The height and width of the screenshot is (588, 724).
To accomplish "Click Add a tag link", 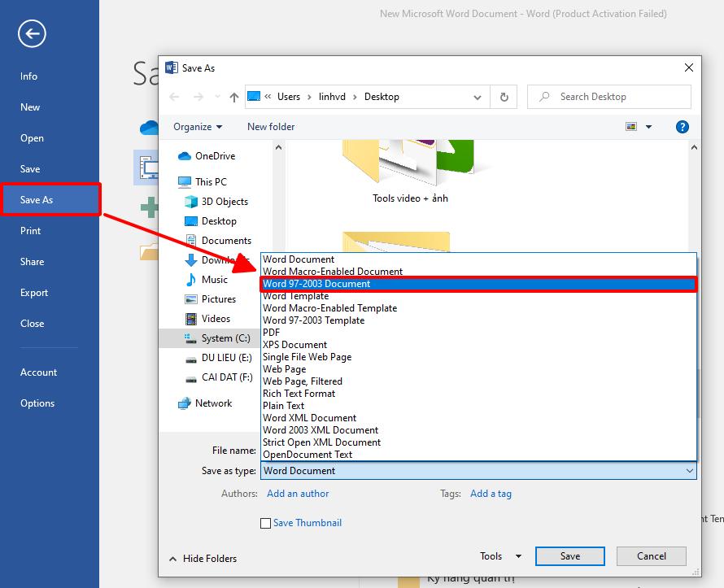I will pyautogui.click(x=491, y=494).
